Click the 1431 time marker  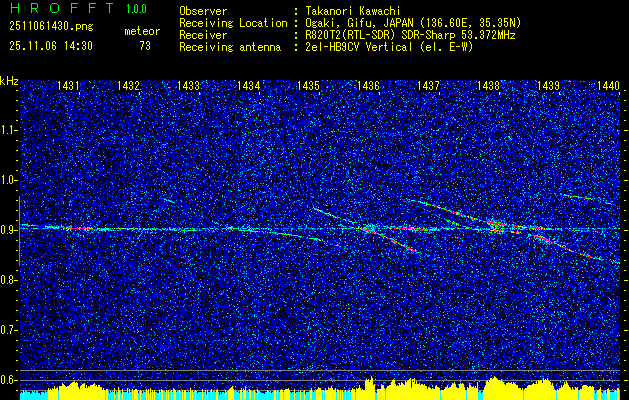(69, 85)
